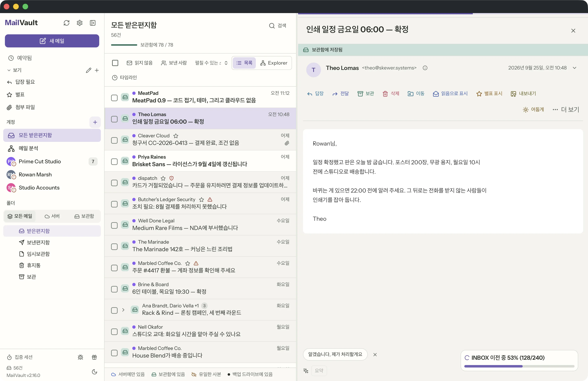588x381 pixels.
Task: Open the 더 보기 more actions menu
Action: coord(566,109)
